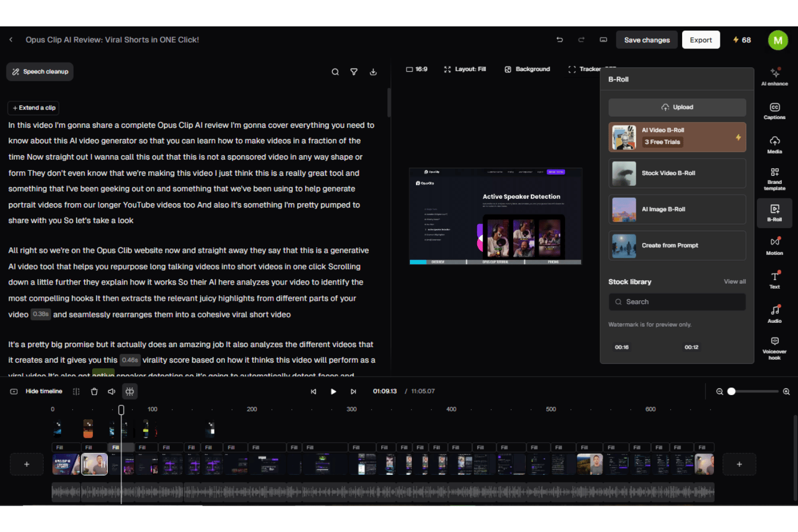Zoom in the timeline
This screenshot has height=532, width=798.
[787, 392]
